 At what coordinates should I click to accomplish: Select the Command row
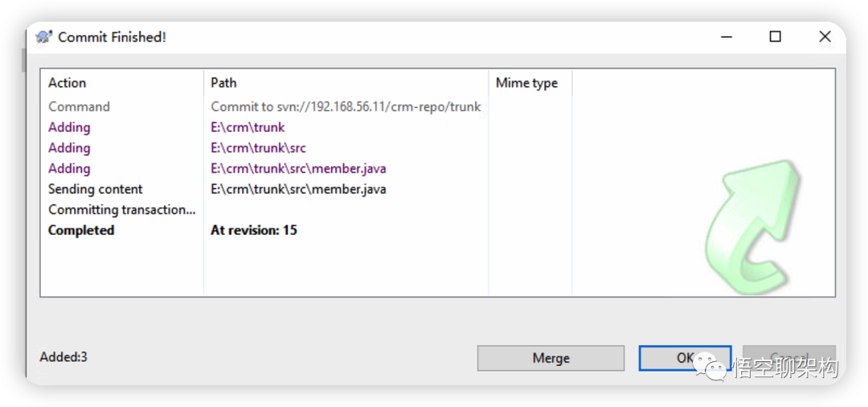[79, 107]
